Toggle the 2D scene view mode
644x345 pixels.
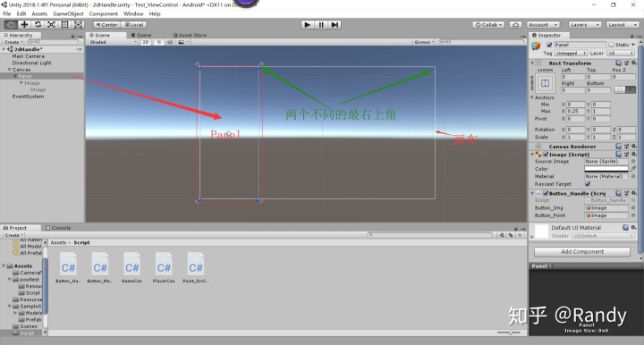(x=146, y=42)
